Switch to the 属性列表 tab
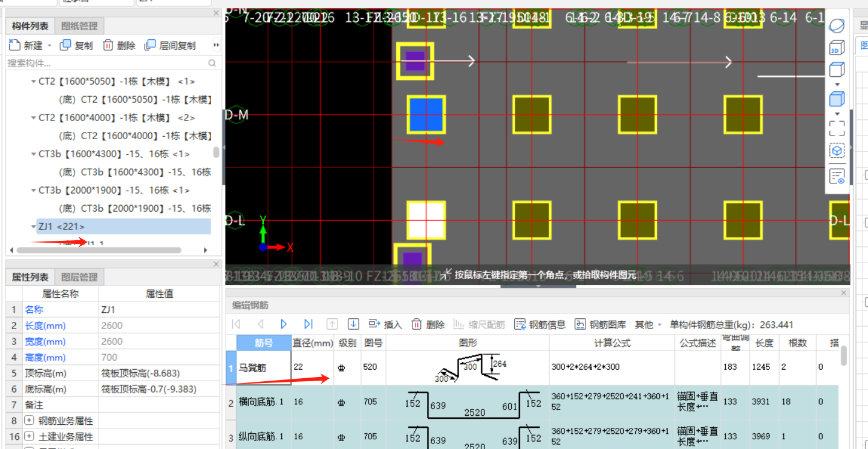The height and width of the screenshot is (449, 868). [x=30, y=277]
